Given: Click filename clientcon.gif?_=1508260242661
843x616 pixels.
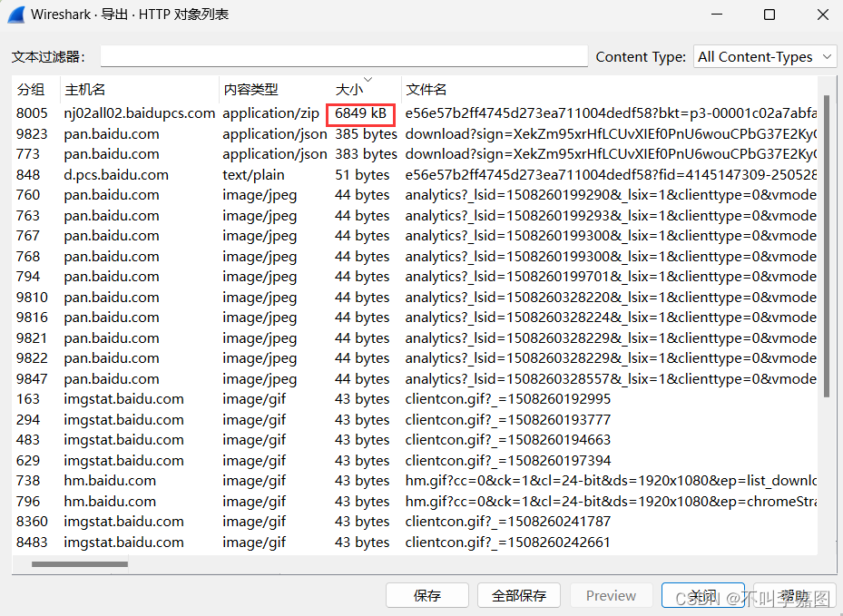Looking at the screenshot, I should [508, 542].
